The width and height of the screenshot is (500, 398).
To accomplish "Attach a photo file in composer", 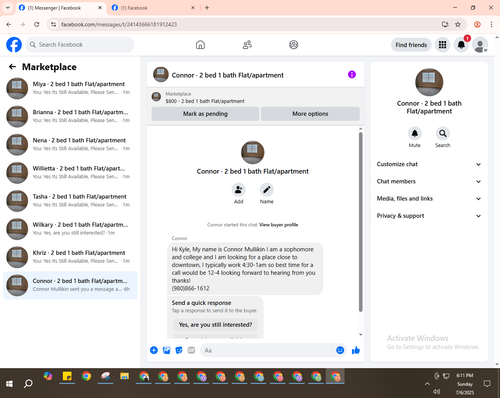I will click(x=166, y=350).
